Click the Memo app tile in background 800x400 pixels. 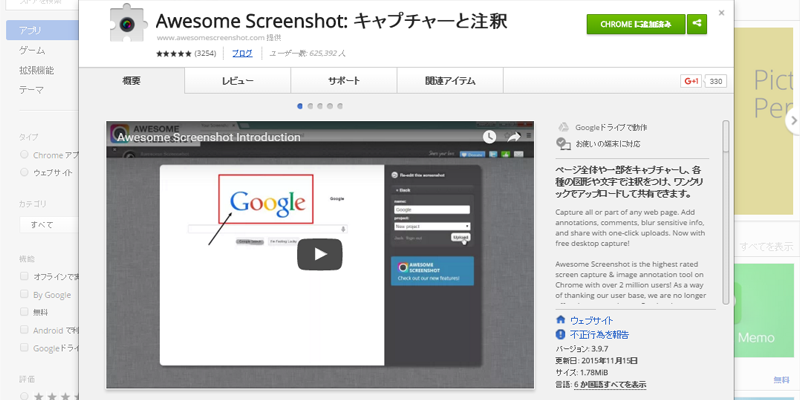click(x=765, y=310)
